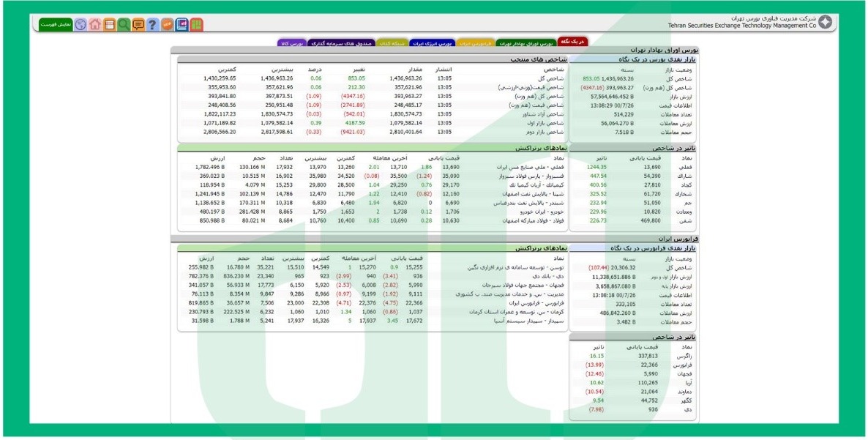Click the Tehran Exchange logo icon

(825, 23)
